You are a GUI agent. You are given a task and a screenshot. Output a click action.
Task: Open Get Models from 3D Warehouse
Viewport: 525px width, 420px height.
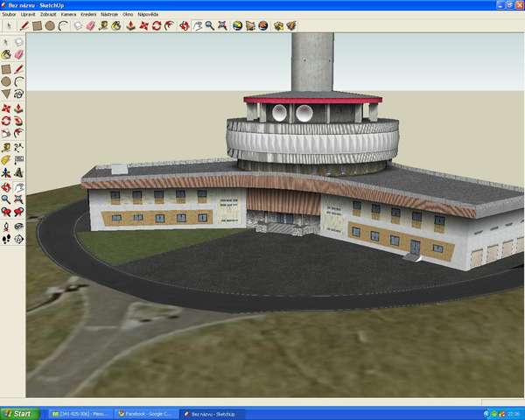(278, 25)
